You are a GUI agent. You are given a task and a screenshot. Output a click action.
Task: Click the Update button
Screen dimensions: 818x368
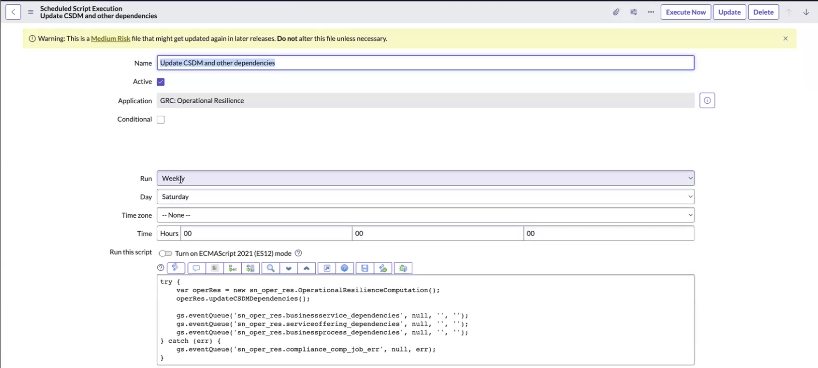(729, 12)
